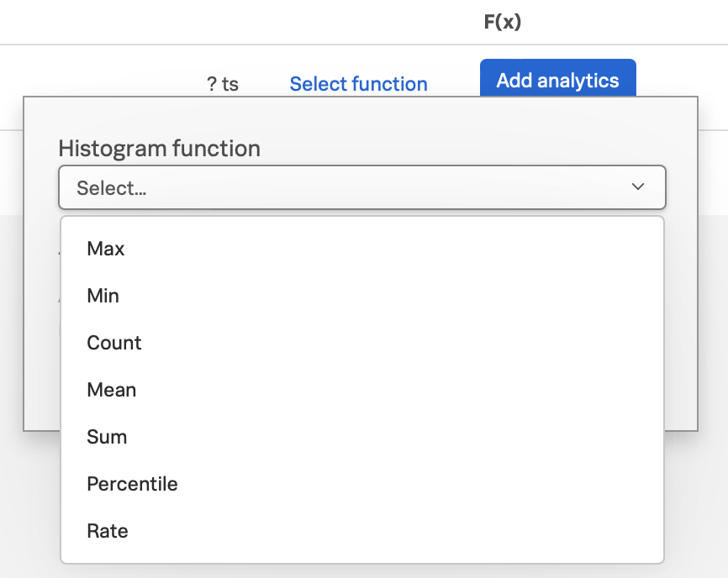
Task: Open the Select... histogram combo box
Action: 362,187
